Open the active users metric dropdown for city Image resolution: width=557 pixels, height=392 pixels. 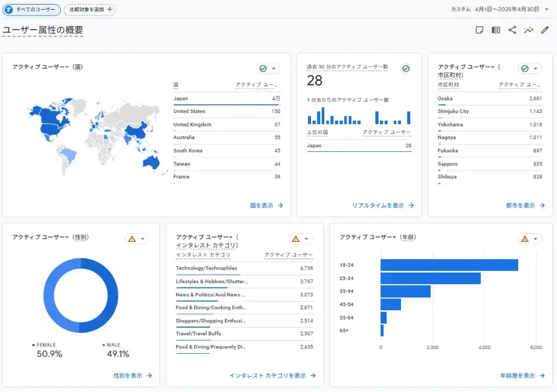tap(493, 67)
